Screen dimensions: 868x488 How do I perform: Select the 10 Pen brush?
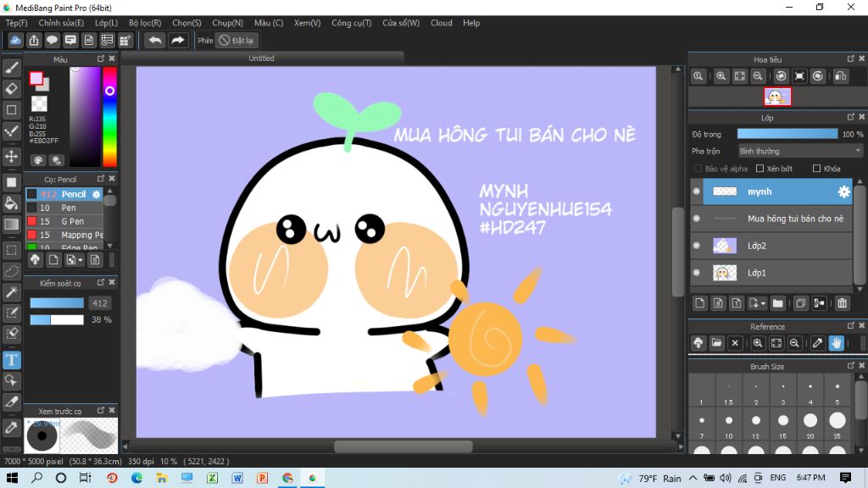click(x=64, y=208)
